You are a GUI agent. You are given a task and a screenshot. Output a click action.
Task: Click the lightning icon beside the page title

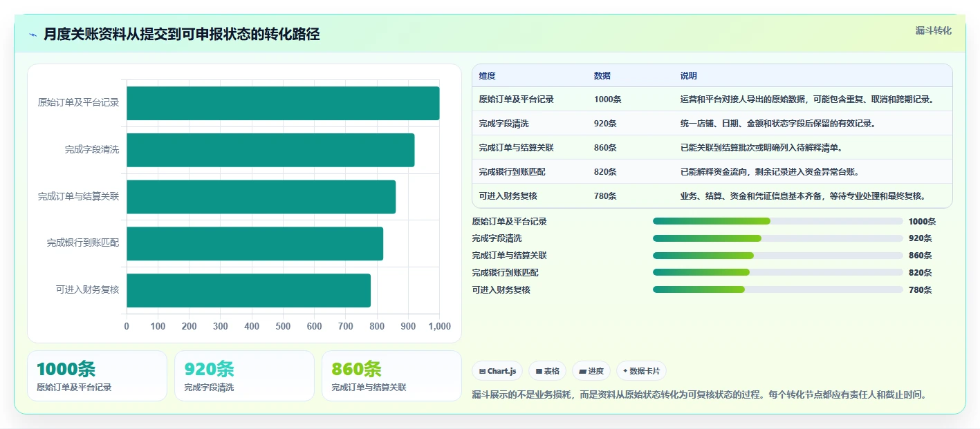coord(33,35)
